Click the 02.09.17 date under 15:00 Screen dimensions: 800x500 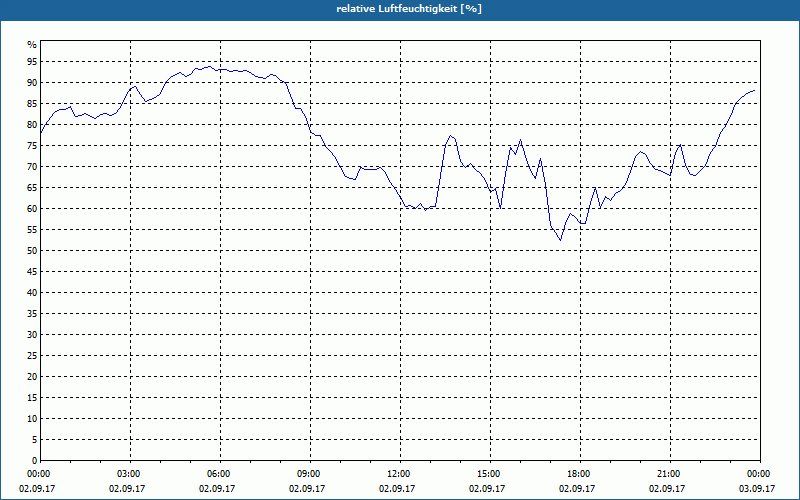487,489
